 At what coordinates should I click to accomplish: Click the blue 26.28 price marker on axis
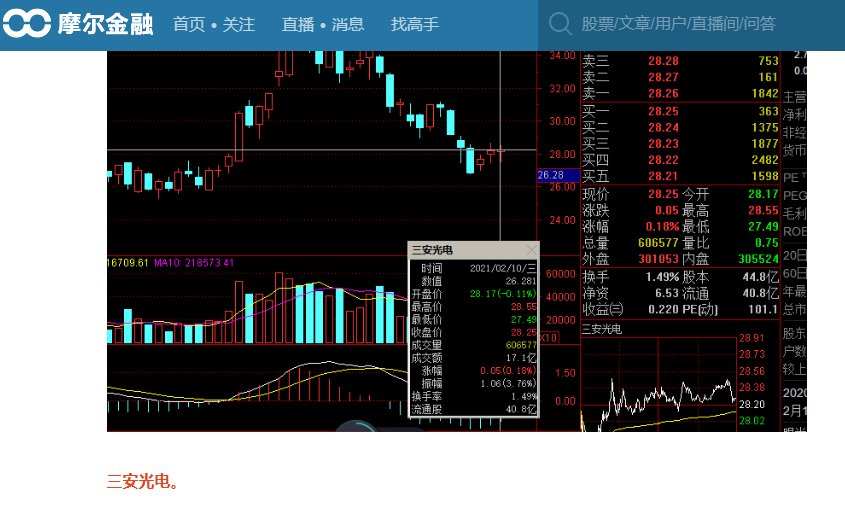(558, 175)
